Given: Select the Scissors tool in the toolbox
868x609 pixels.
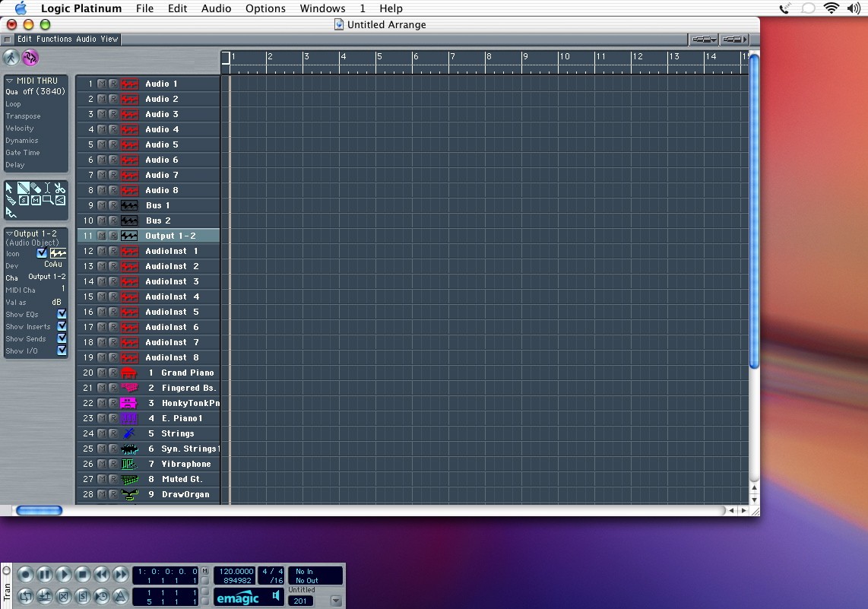Looking at the screenshot, I should (x=60, y=188).
